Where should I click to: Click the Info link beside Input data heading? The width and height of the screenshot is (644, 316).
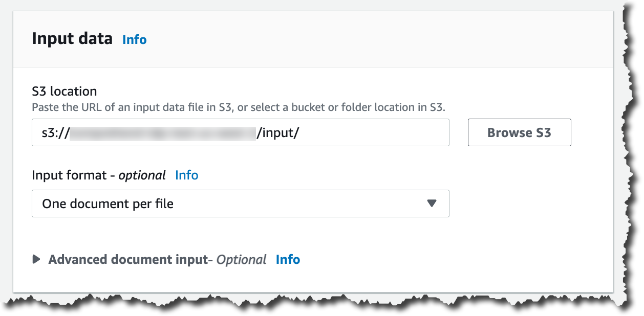134,39
